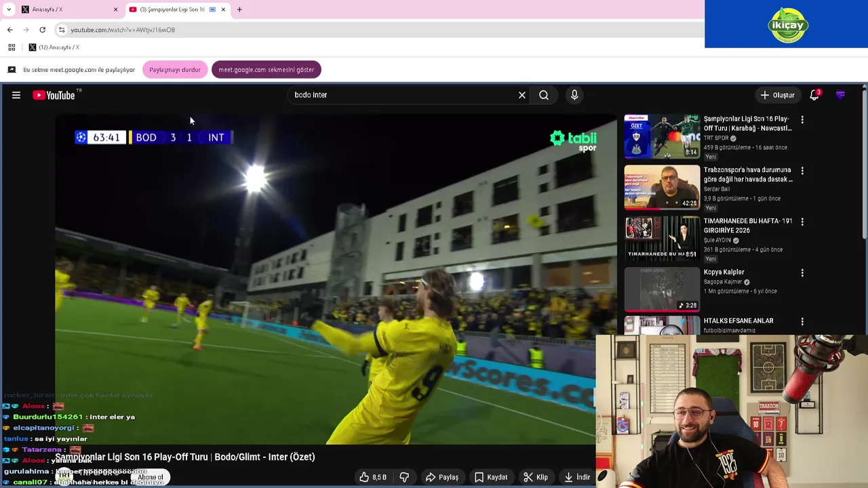Image resolution: width=868 pixels, height=488 pixels.
Task: Open the Karabağ - Newcastle video thumbnail
Action: tap(662, 136)
